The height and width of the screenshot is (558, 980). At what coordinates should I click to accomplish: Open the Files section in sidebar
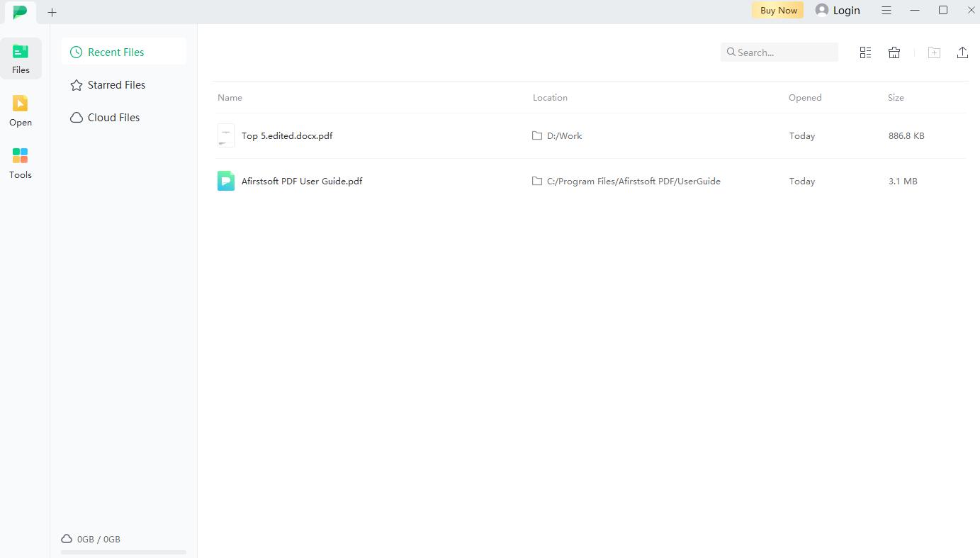point(21,59)
